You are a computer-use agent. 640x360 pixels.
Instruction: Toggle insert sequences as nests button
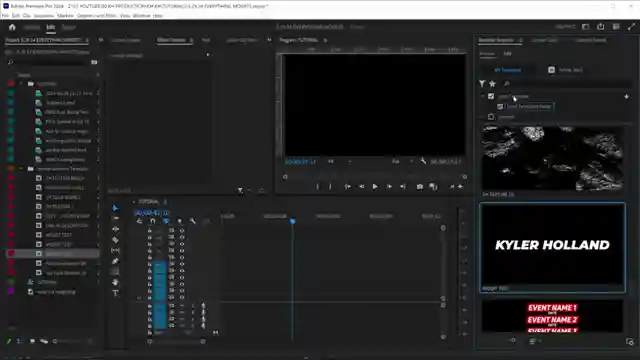pos(140,221)
